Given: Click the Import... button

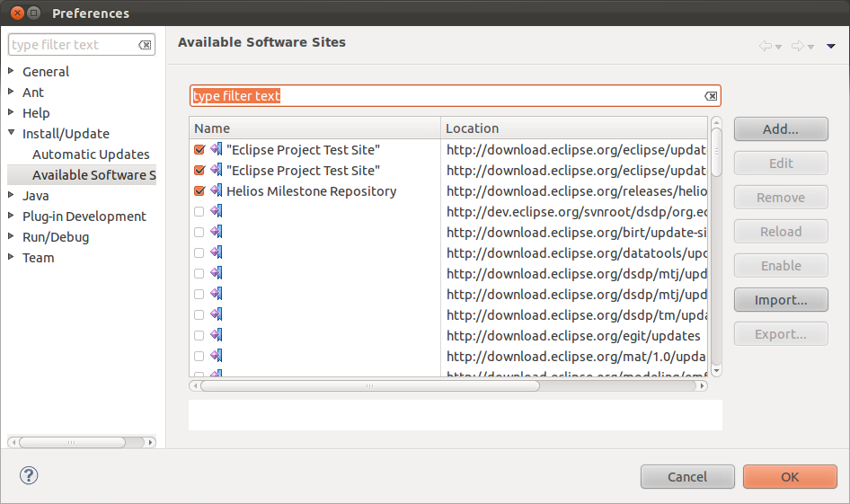Looking at the screenshot, I should click(x=781, y=300).
